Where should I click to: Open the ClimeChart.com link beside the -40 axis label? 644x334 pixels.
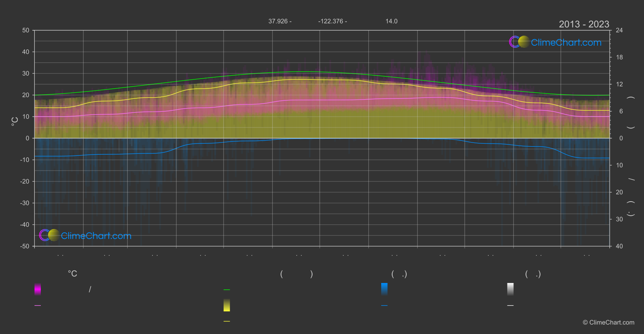tap(96, 236)
